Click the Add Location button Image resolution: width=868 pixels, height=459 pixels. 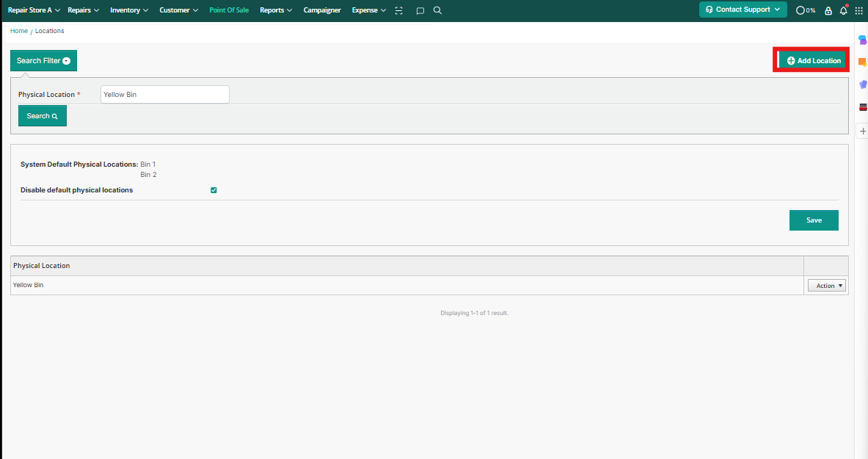coord(814,60)
